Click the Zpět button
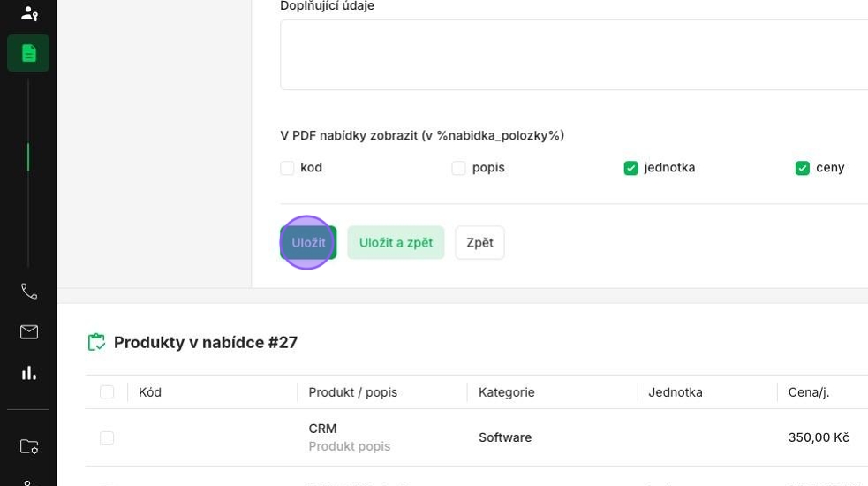Image resolution: width=868 pixels, height=486 pixels. 479,243
